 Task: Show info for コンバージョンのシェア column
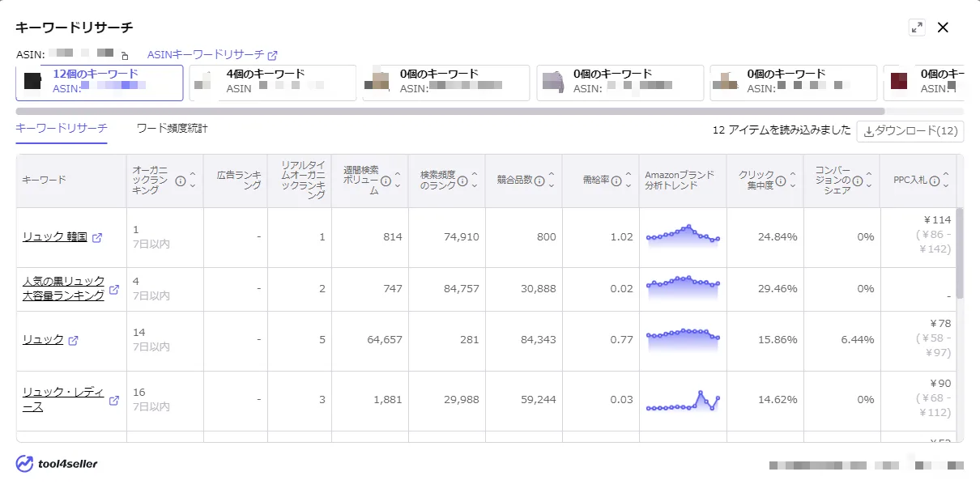857,181
